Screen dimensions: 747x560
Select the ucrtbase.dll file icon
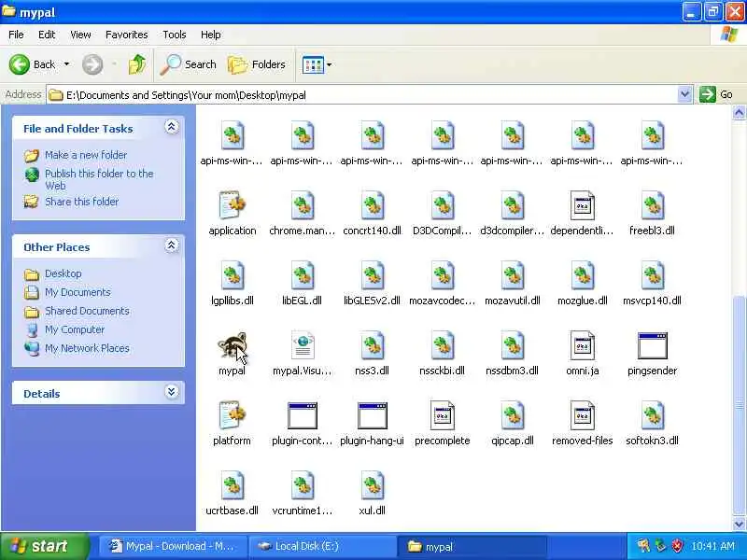(232, 485)
